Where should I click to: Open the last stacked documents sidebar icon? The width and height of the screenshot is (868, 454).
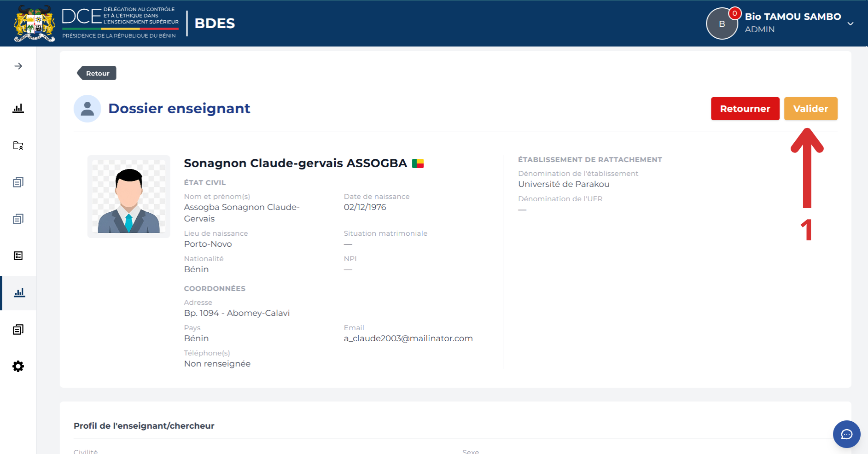[18, 330]
